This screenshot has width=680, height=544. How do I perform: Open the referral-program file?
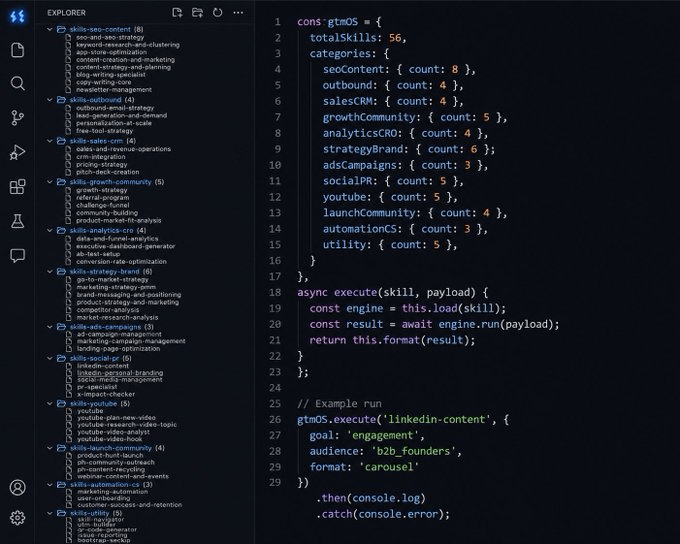pyautogui.click(x=102, y=198)
